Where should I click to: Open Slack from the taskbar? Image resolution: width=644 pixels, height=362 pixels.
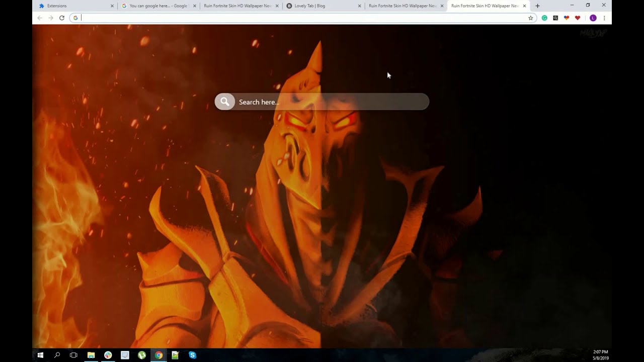coord(108,355)
